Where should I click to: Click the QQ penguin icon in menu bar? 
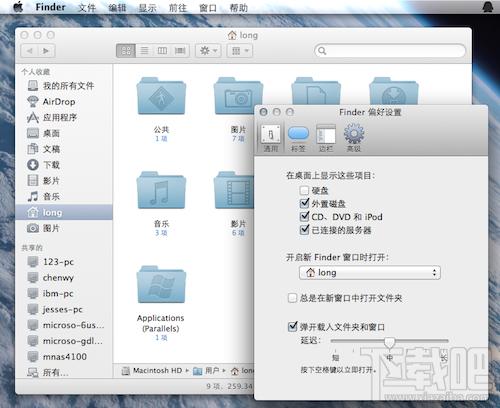click(488, 7)
